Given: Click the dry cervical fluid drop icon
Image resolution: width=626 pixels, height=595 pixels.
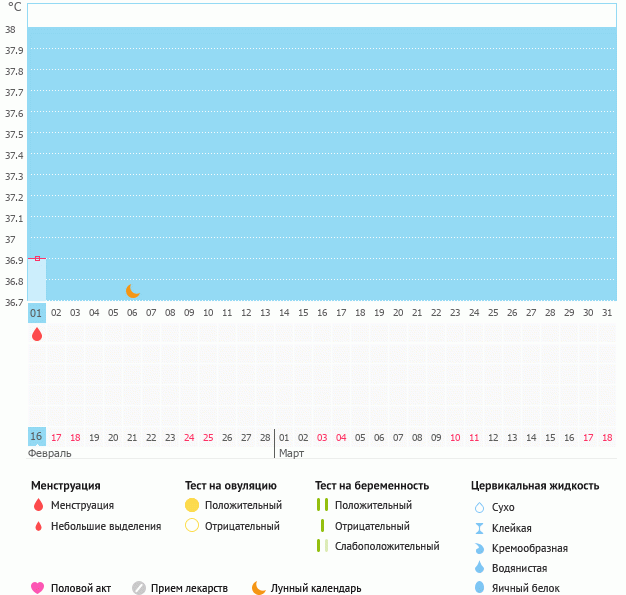Looking at the screenshot, I should [479, 508].
